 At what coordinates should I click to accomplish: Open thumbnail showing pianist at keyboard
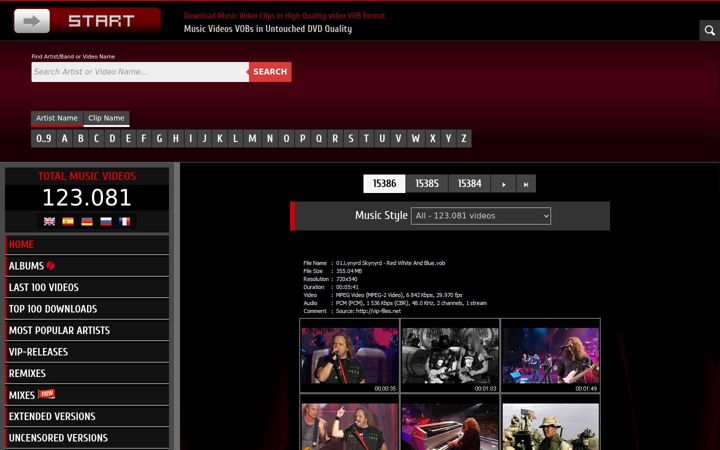tap(450, 427)
